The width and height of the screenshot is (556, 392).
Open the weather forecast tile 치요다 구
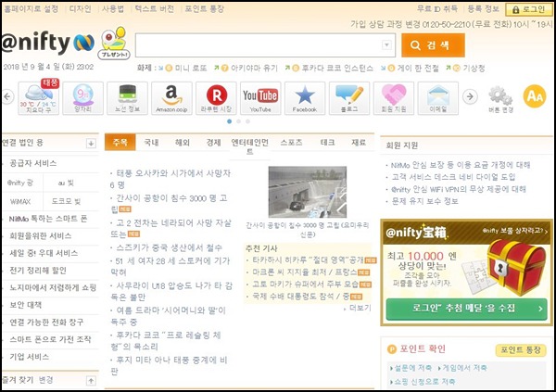click(x=39, y=98)
